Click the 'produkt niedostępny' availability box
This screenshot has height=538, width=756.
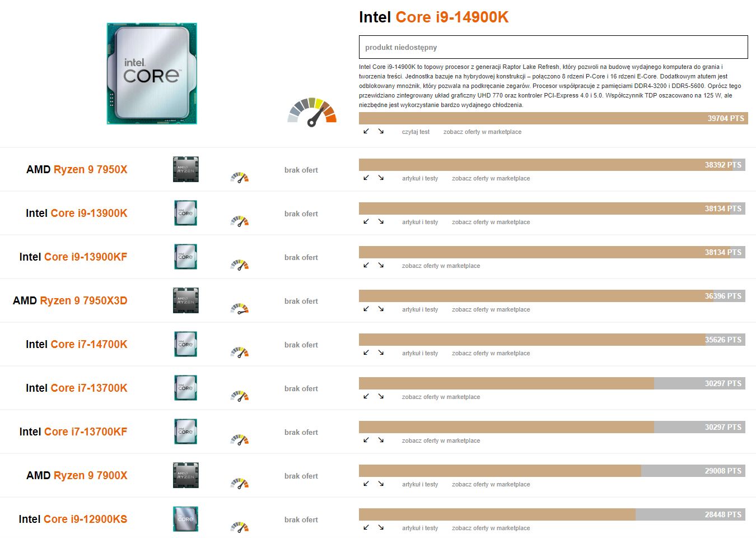553,47
